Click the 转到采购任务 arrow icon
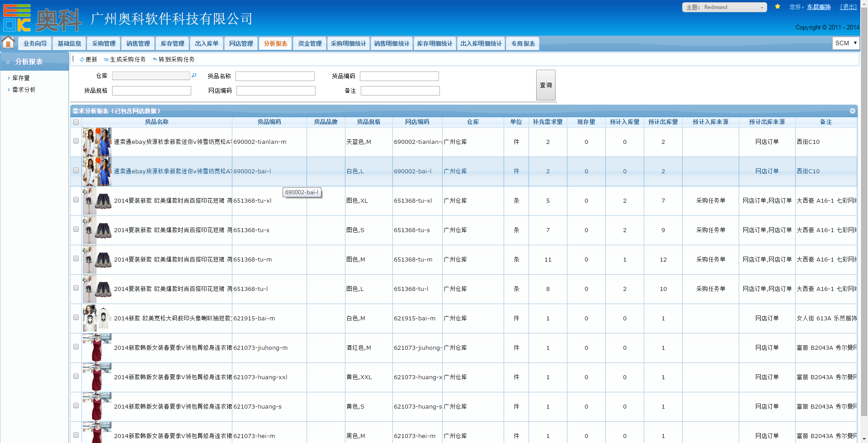Screen dimensions: 868x443 pyautogui.click(x=155, y=60)
